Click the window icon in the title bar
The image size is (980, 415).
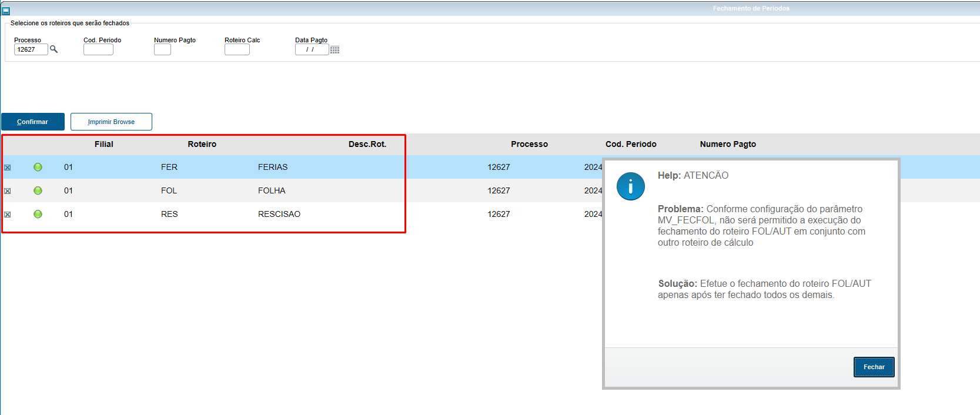(x=6, y=11)
